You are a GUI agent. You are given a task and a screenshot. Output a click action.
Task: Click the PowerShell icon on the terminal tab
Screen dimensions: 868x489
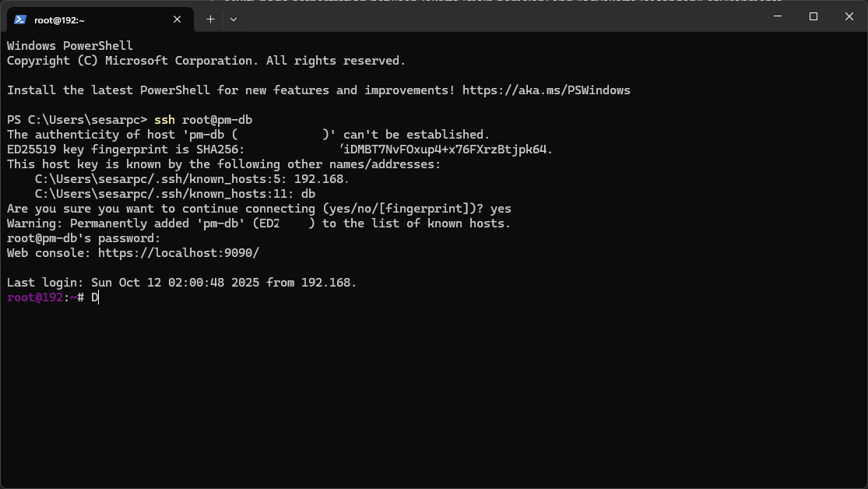pyautogui.click(x=19, y=19)
